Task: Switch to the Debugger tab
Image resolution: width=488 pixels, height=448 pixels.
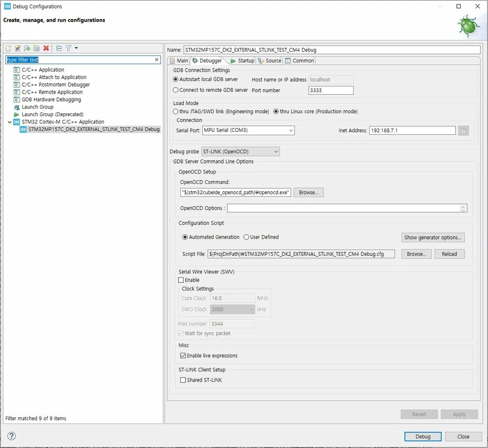Action: [x=207, y=61]
